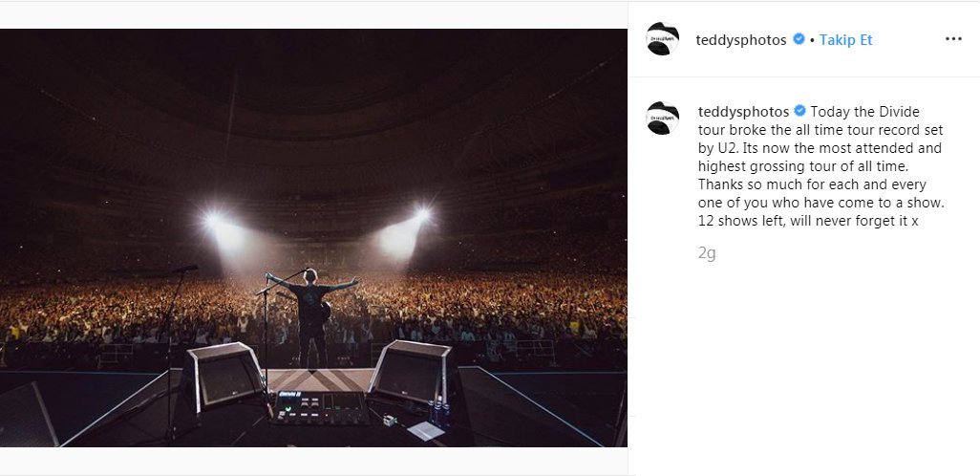Open teddysphotos profile from caption username

tap(743, 112)
